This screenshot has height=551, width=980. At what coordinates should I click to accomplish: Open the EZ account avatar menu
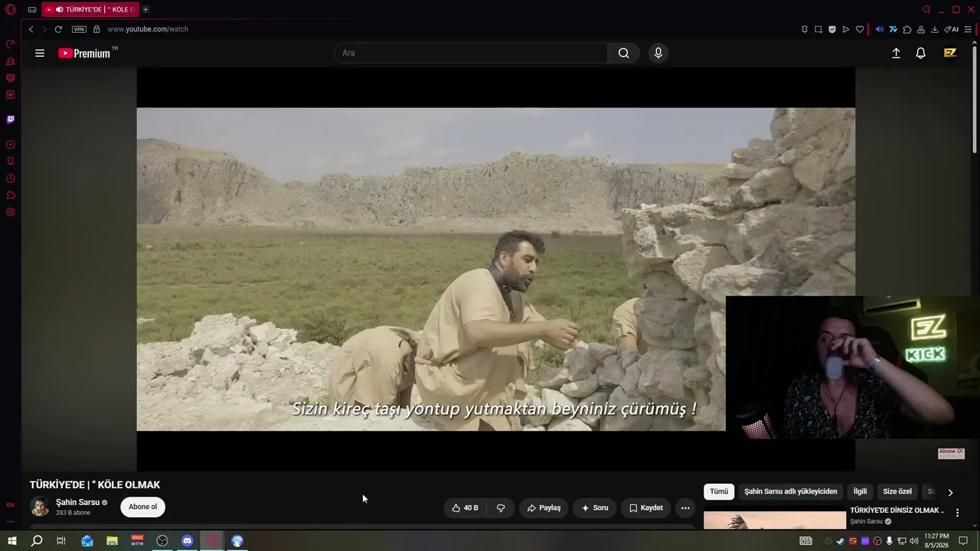click(x=950, y=53)
